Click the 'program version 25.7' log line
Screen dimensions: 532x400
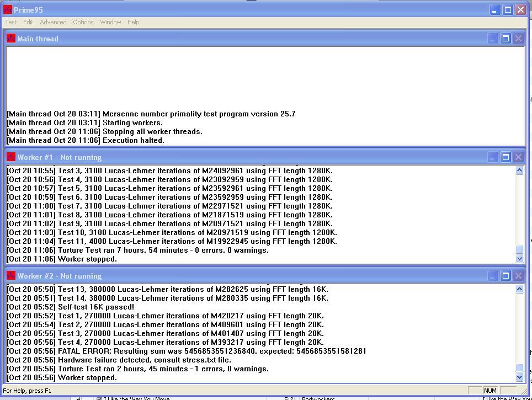[151, 114]
